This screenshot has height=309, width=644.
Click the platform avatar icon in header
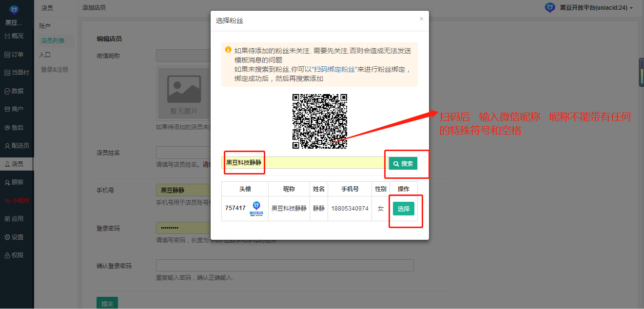click(x=550, y=8)
